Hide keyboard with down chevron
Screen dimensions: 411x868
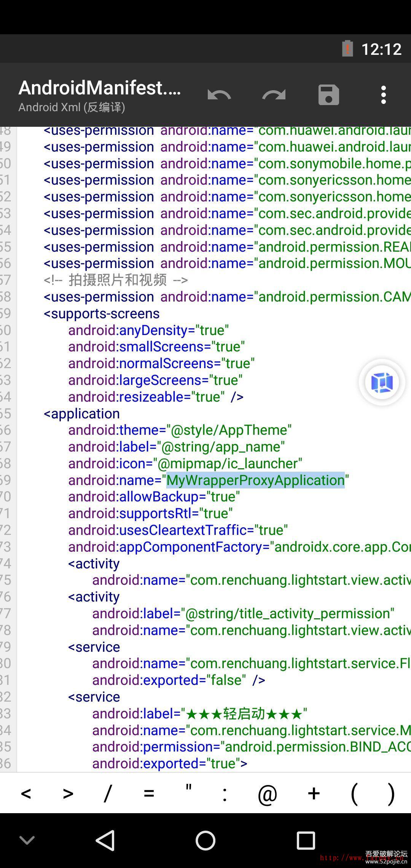[x=27, y=840]
